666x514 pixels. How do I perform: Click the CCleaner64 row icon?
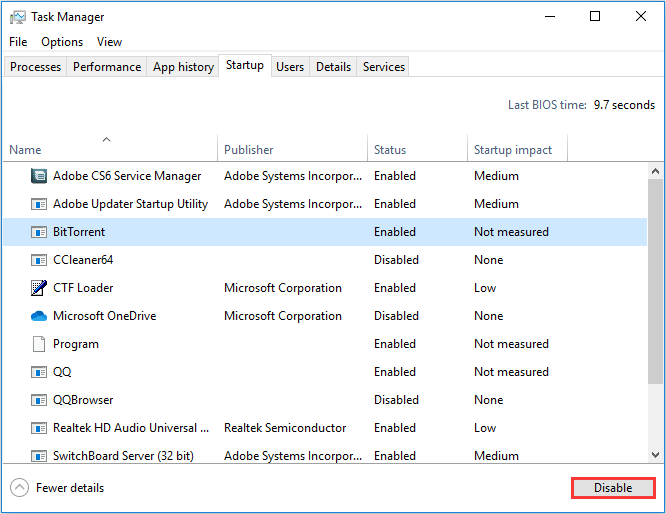pos(39,260)
